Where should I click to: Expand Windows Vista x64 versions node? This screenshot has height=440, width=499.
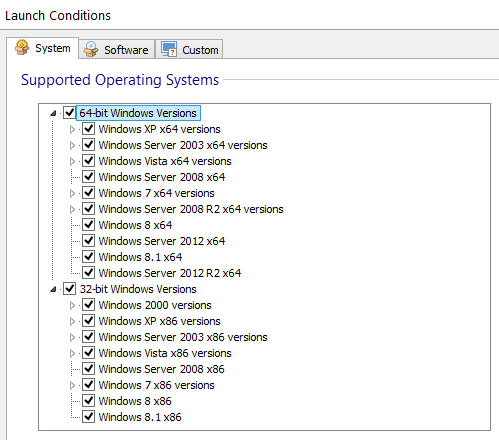click(72, 161)
